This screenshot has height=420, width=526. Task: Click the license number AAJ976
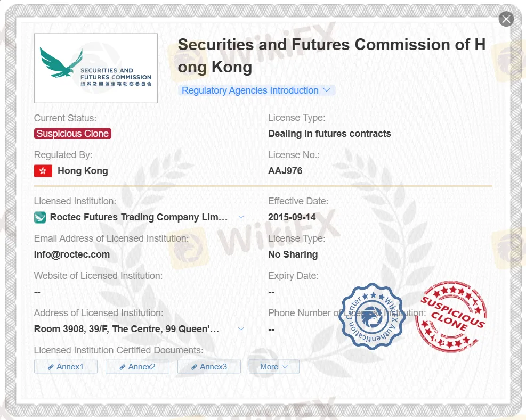coord(285,171)
